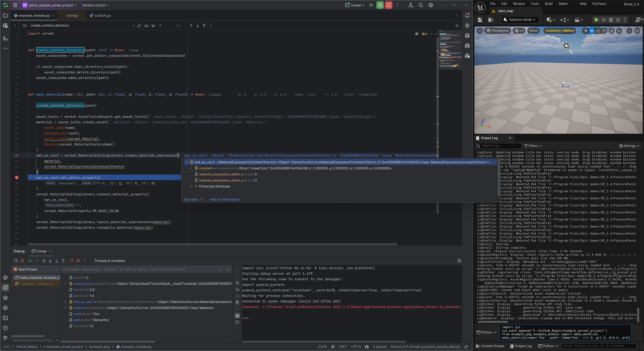Click Step Into My Code icon

[x=57, y=261]
